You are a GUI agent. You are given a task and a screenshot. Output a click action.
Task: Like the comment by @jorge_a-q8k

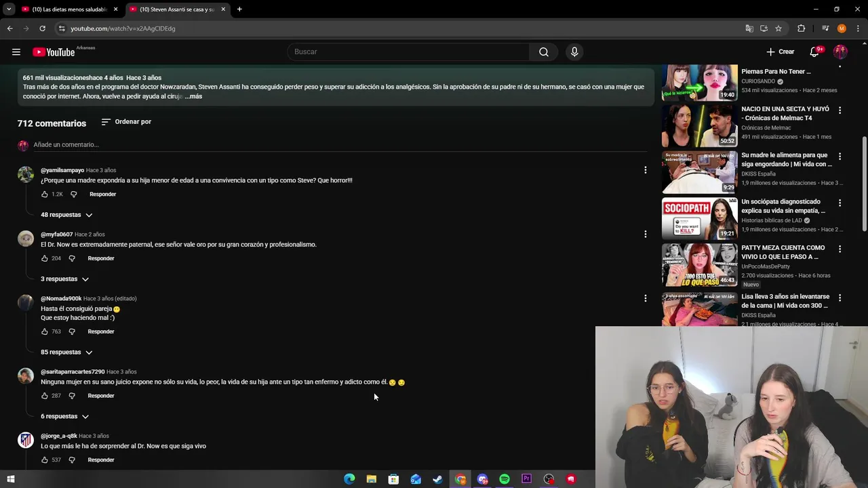pos(45,460)
